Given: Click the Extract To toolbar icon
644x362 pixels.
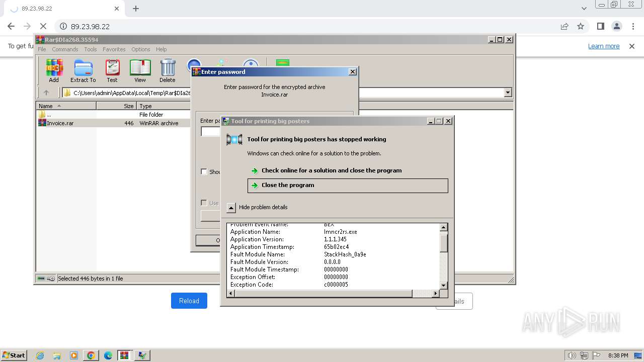Looking at the screenshot, I should pos(83,71).
